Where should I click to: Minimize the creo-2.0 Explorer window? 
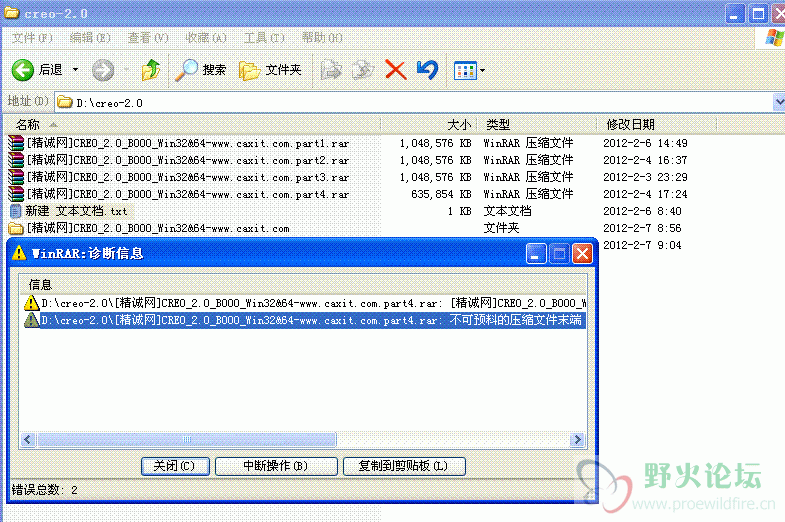point(734,14)
